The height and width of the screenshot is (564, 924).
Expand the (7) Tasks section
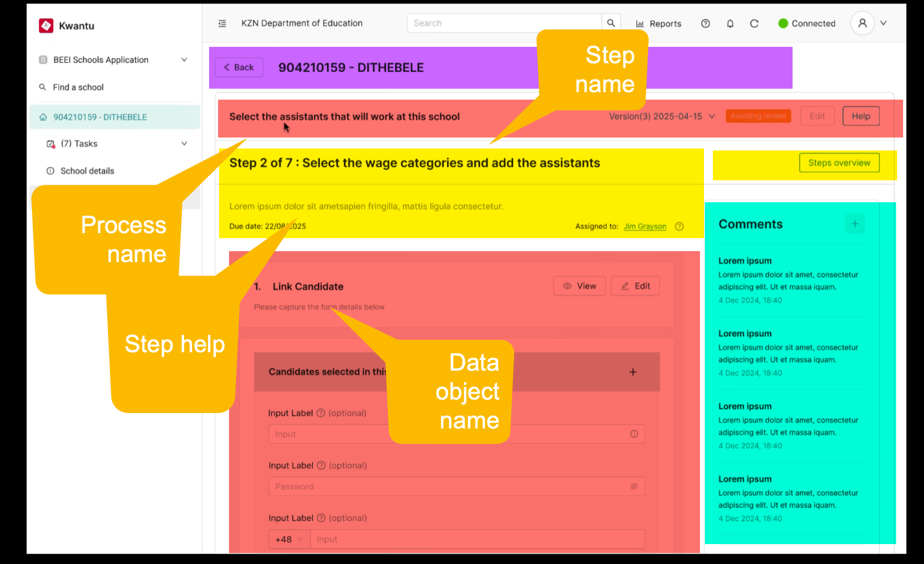[x=184, y=143]
